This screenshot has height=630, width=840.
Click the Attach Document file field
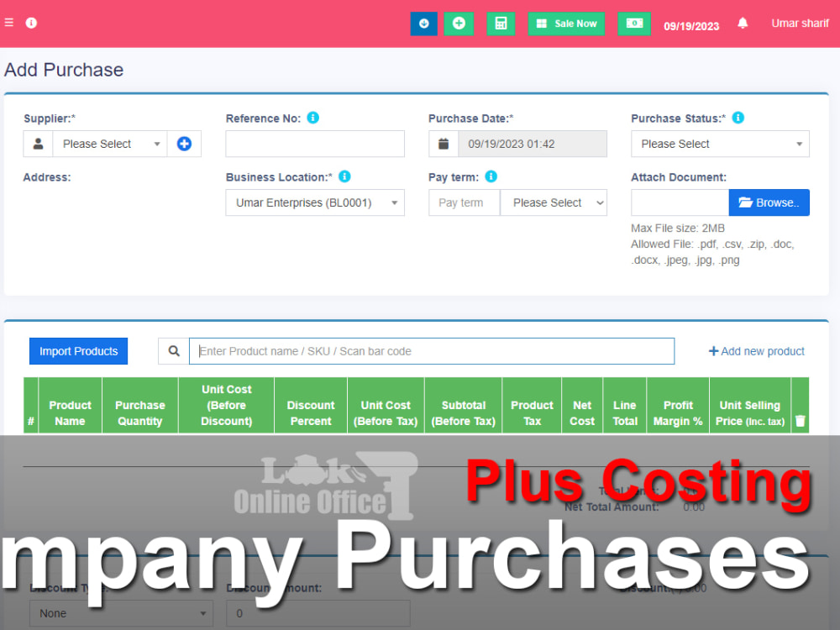[x=680, y=202]
